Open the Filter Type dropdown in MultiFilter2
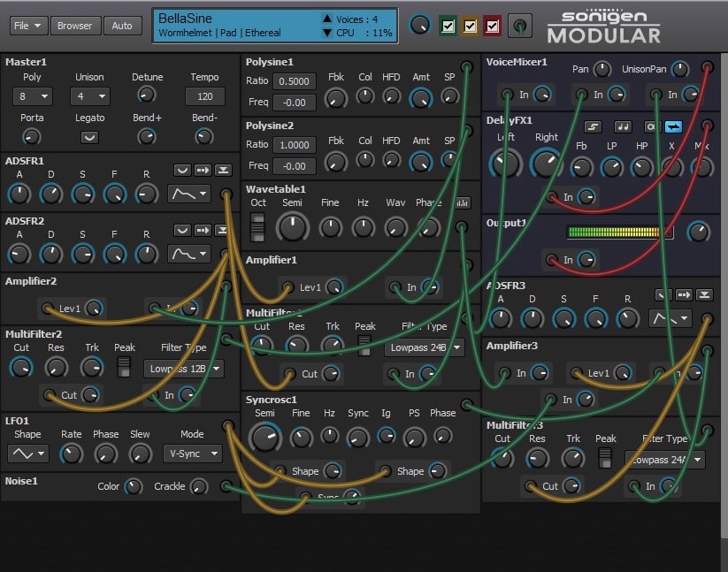The width and height of the screenshot is (728, 572). click(183, 369)
